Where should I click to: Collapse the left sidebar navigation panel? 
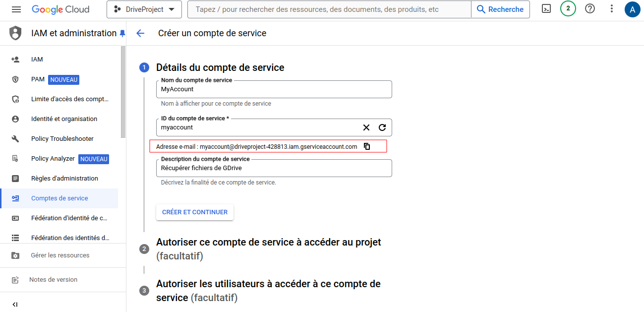click(15, 304)
